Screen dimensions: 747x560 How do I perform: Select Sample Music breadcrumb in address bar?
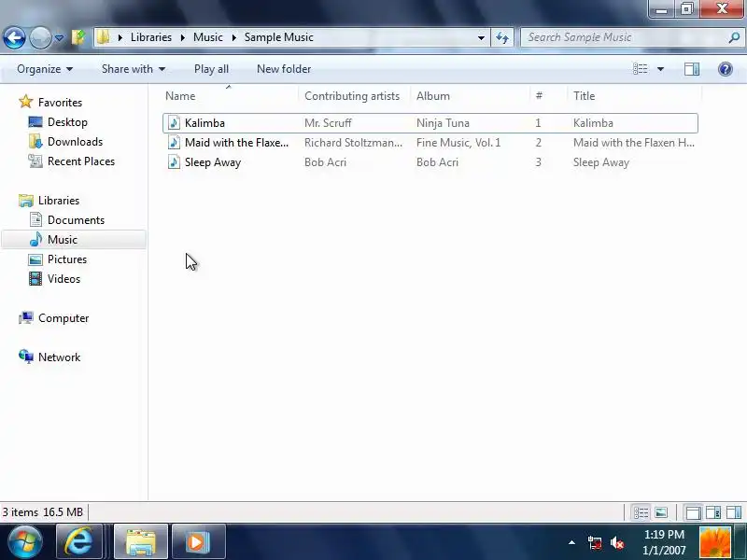(x=278, y=37)
